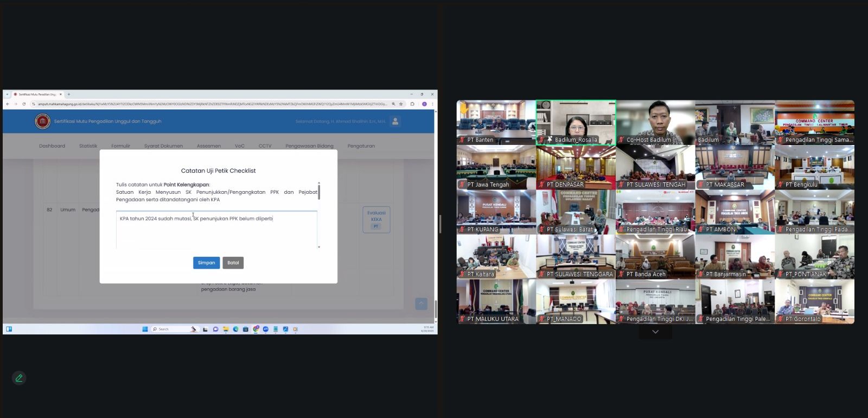Open Microsoft Edge from the taskbar

click(235, 329)
